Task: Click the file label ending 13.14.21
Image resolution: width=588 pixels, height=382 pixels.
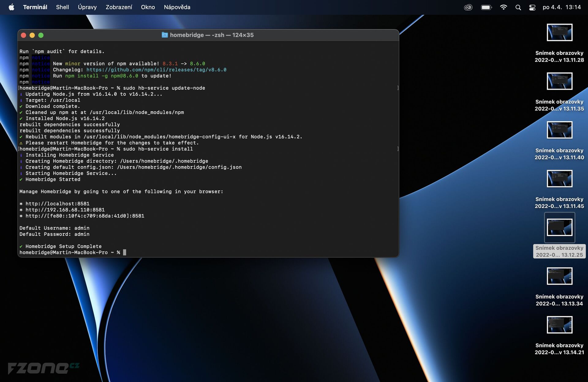Action: pos(559,349)
